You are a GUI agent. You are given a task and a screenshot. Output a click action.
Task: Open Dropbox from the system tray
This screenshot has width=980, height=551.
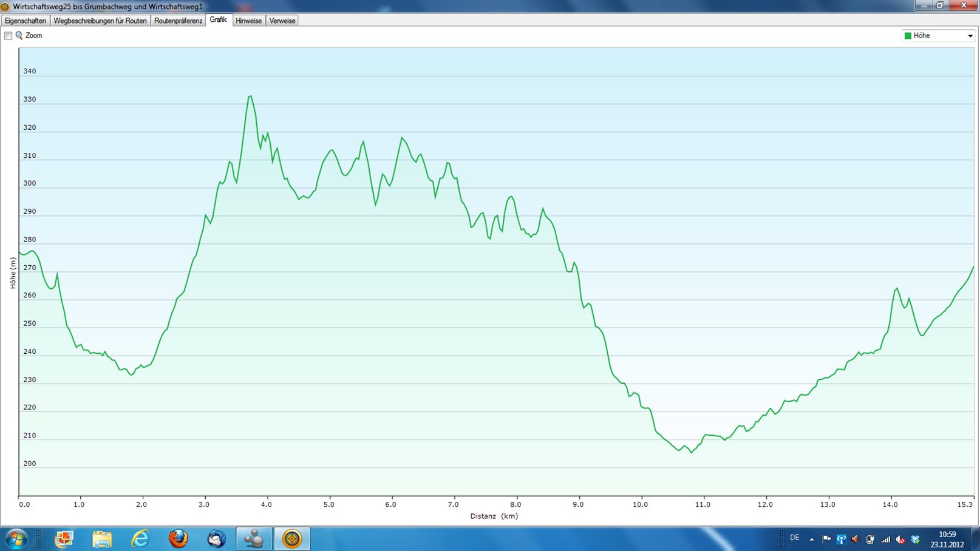point(915,539)
